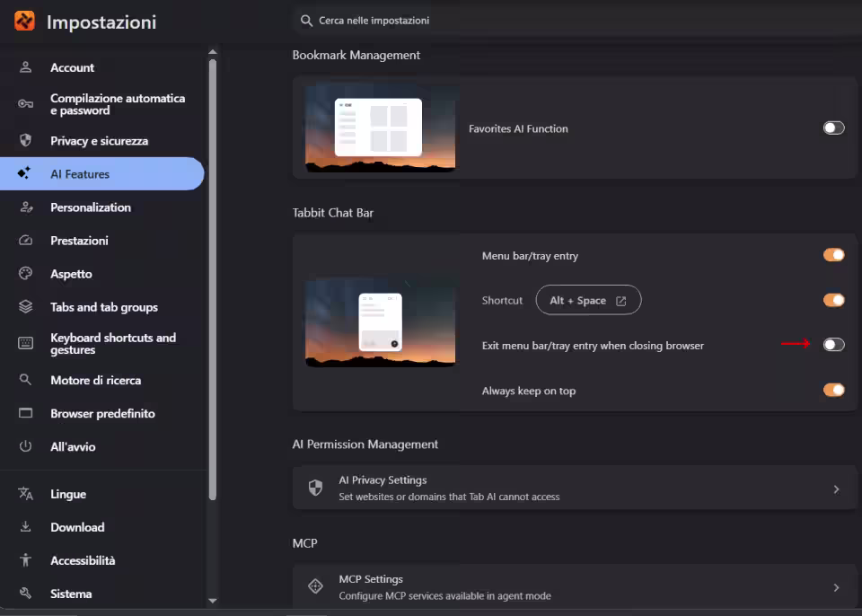
Task: Turn off Always keep on top toggle
Action: click(833, 390)
